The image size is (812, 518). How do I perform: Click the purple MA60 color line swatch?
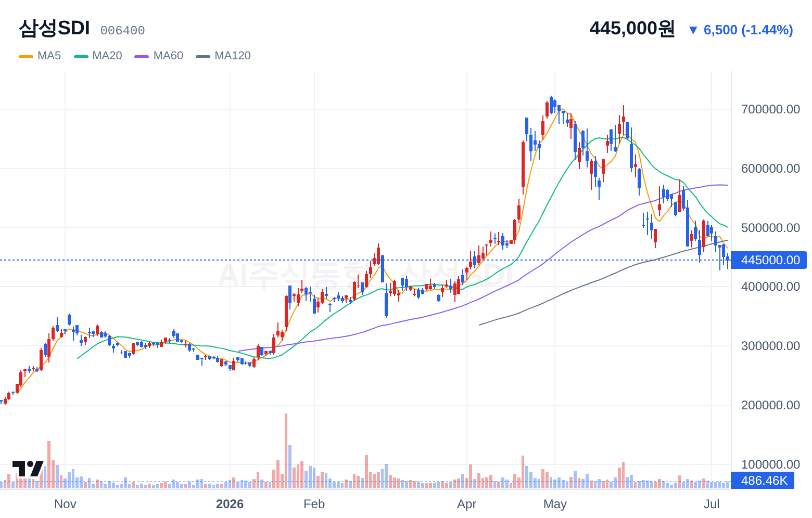[142, 56]
